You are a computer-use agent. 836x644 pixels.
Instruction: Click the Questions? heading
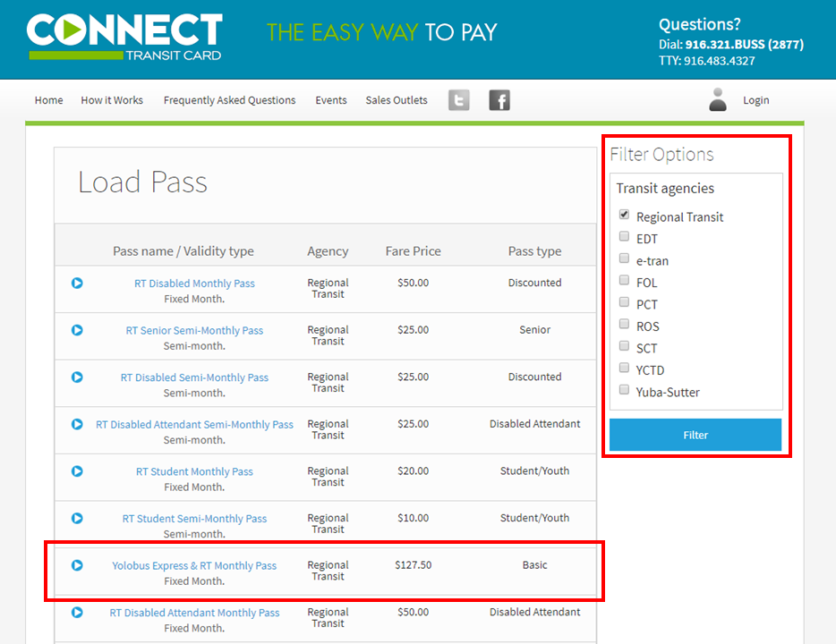[x=700, y=24]
